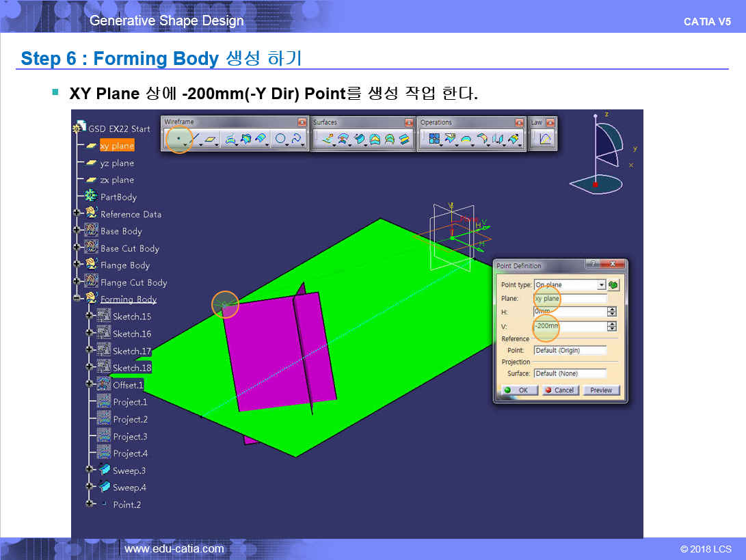Open the Point type dropdown
This screenshot has width=746, height=560.
click(x=602, y=285)
